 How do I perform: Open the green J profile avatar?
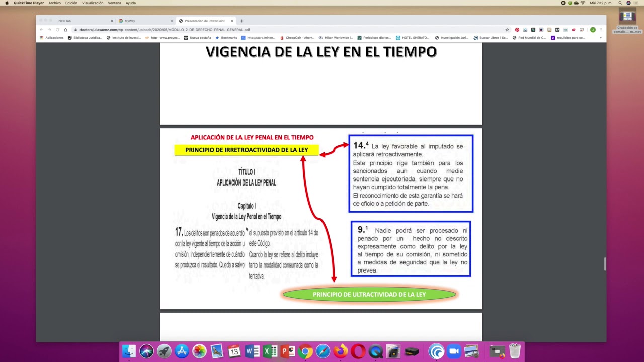(x=593, y=30)
